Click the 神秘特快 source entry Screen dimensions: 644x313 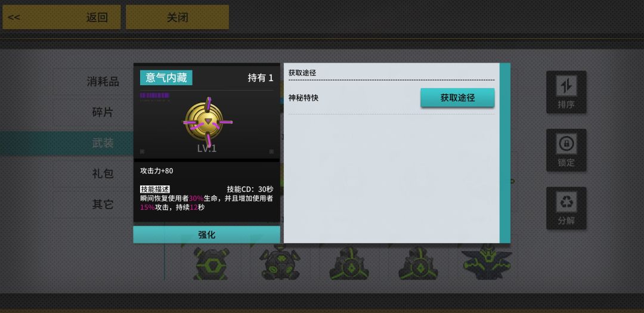[303, 98]
